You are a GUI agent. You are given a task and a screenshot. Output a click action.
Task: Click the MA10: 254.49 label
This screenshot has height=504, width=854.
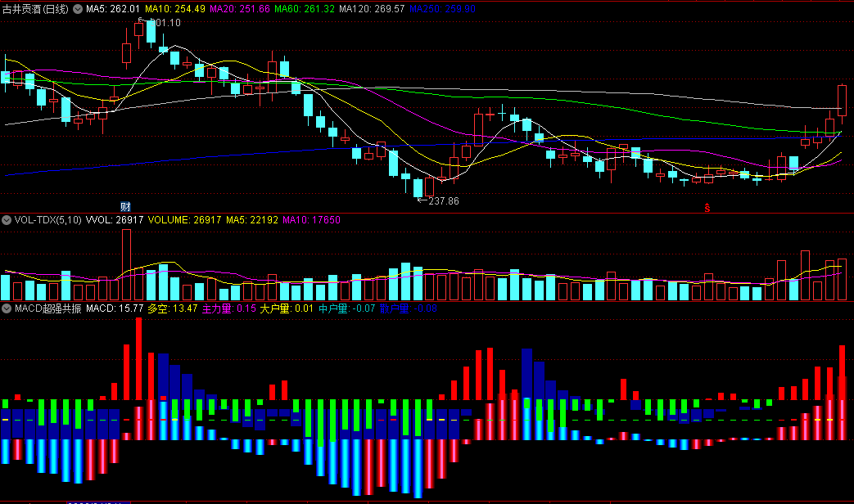click(x=175, y=9)
